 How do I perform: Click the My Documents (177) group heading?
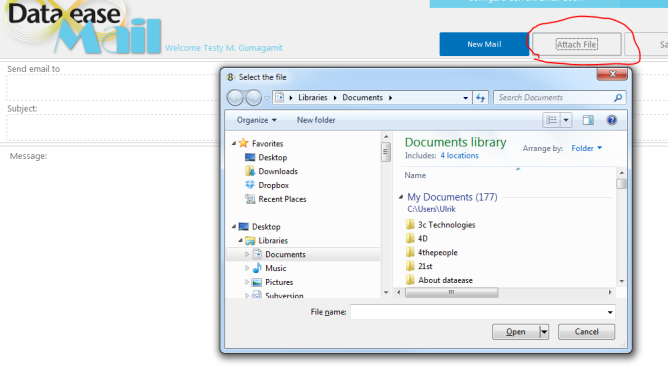pyautogui.click(x=452, y=197)
